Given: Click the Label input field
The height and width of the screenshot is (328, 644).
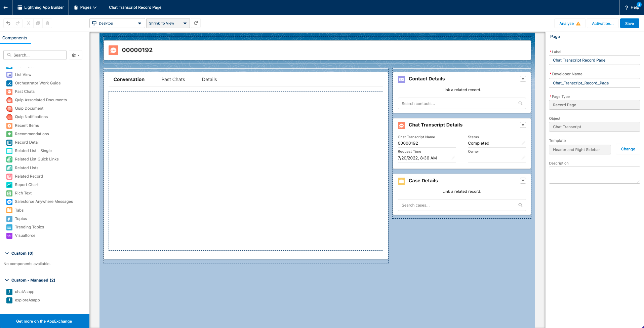Looking at the screenshot, I should point(594,60).
